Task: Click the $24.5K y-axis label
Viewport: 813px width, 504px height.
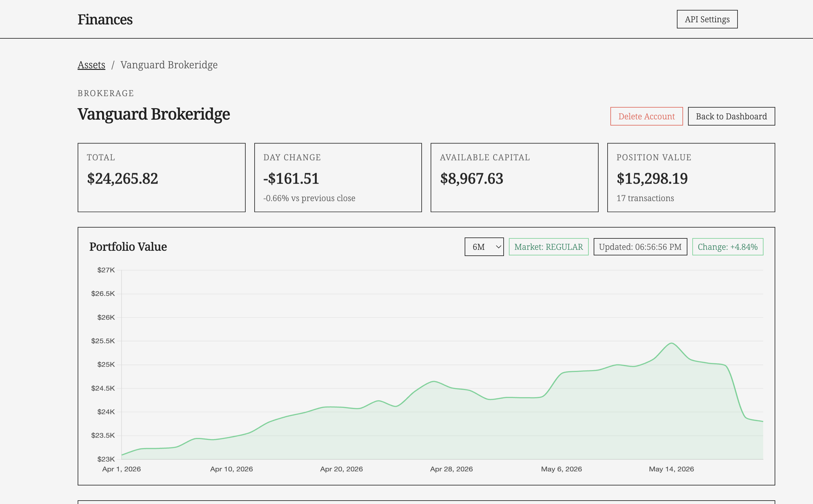Action: (x=103, y=388)
